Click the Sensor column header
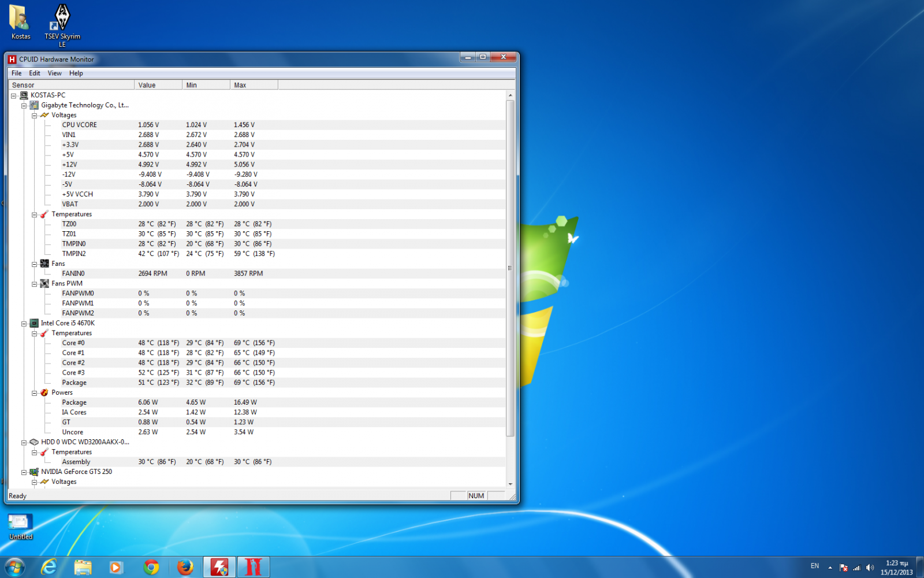 [x=72, y=85]
